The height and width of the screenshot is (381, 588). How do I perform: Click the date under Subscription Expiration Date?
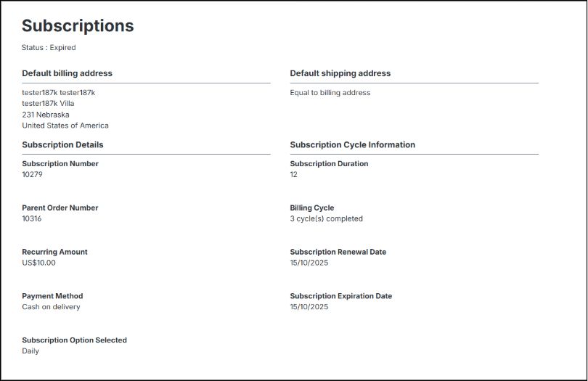(309, 307)
